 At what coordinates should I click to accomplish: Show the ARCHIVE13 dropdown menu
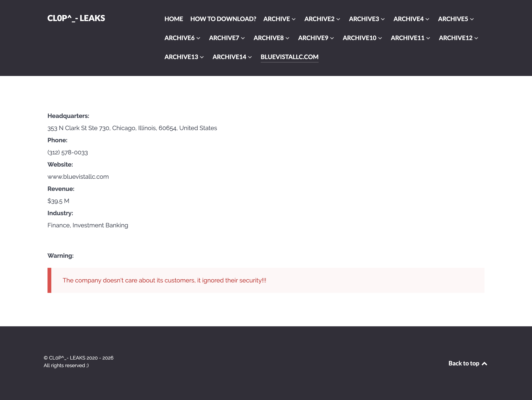184,57
